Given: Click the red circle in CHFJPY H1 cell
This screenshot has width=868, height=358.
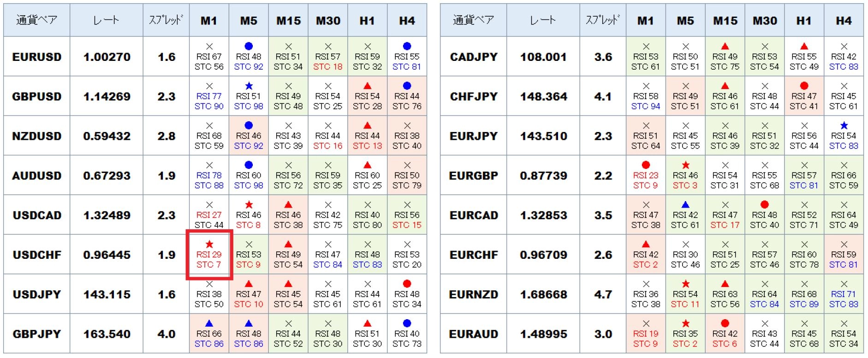Looking at the screenshot, I should [x=804, y=86].
